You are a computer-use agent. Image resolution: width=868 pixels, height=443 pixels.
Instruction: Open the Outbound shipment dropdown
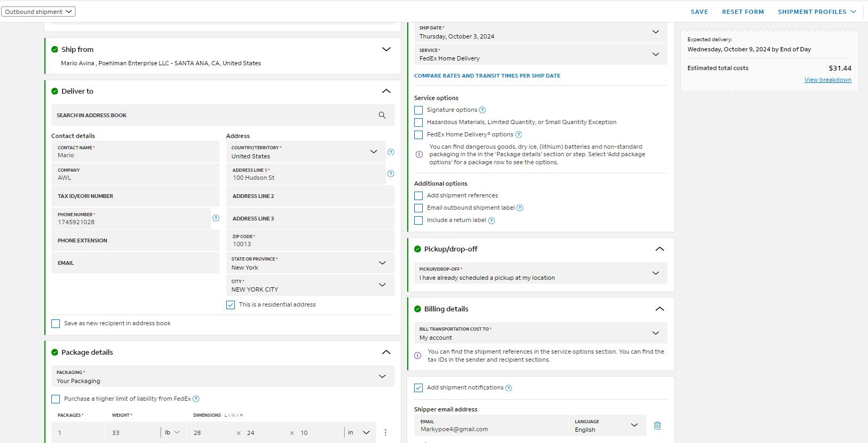pos(38,11)
